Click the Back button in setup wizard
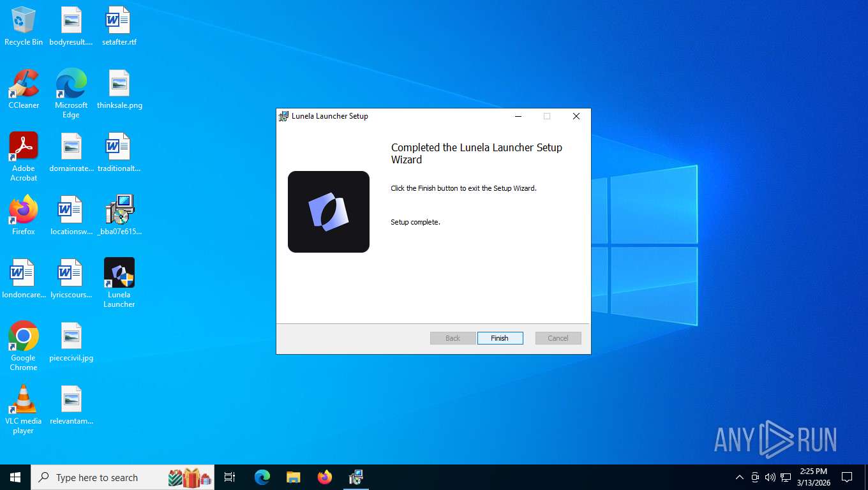 coord(453,338)
